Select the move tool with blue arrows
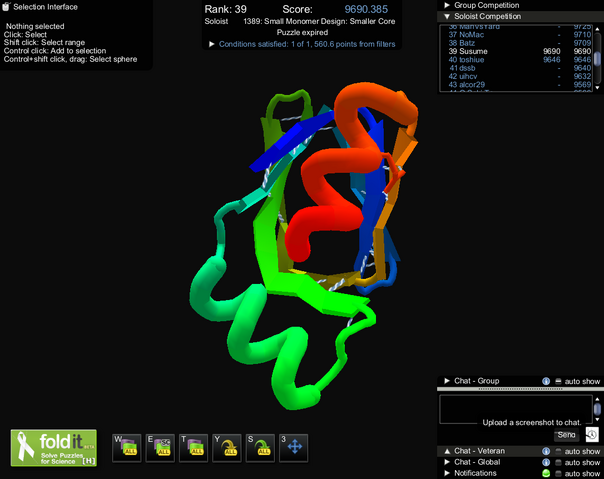The width and height of the screenshot is (604, 479). point(294,447)
